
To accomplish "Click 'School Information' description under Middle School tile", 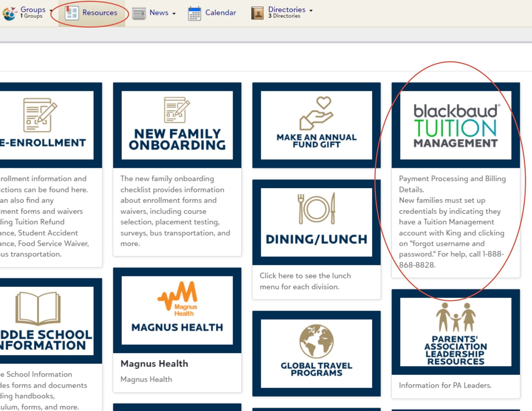I will [x=39, y=374].
